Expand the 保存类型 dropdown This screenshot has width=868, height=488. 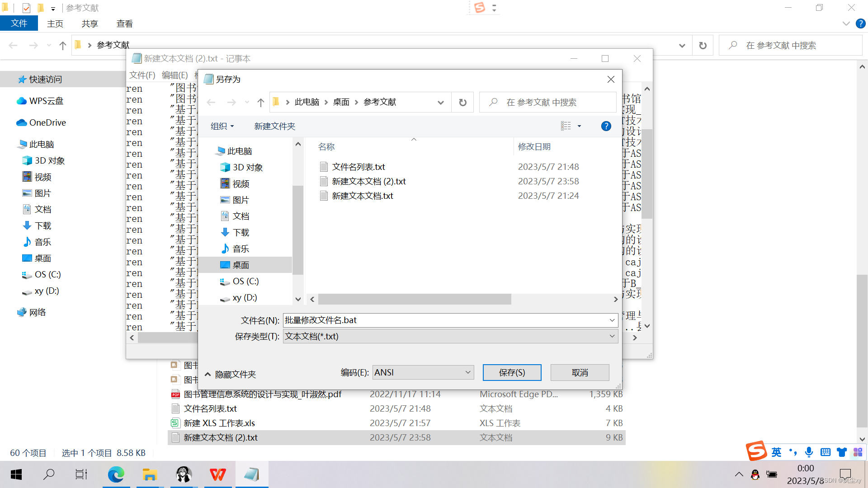612,336
